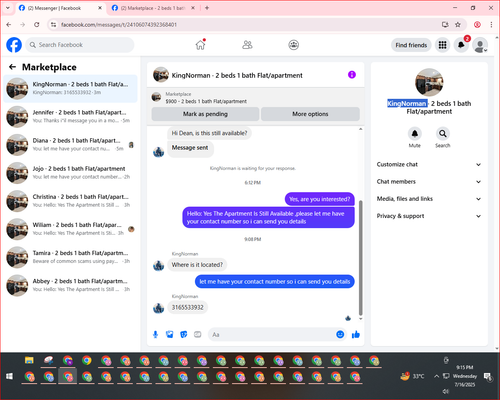Open File Explorer from taskbar
Screen dimensions: 500x400
point(29,360)
